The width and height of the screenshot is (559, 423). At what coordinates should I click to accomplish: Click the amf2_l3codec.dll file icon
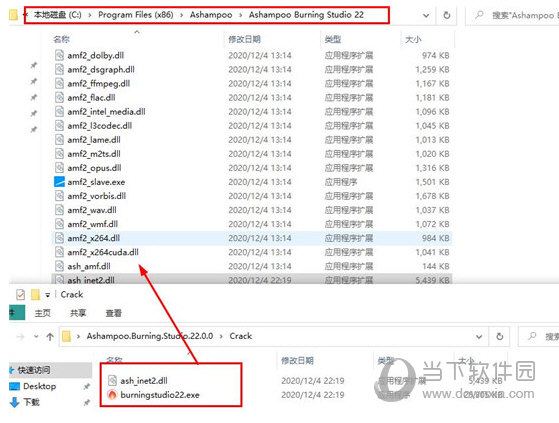[59, 125]
